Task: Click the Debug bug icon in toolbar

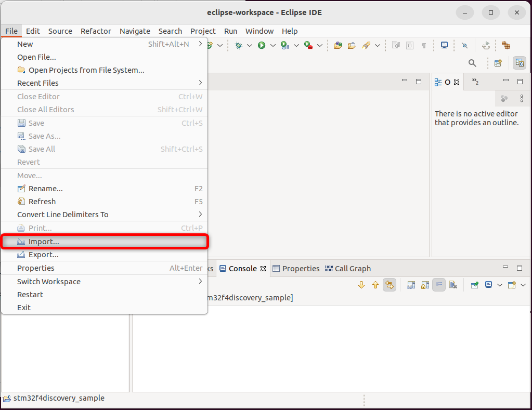Action: (x=239, y=45)
